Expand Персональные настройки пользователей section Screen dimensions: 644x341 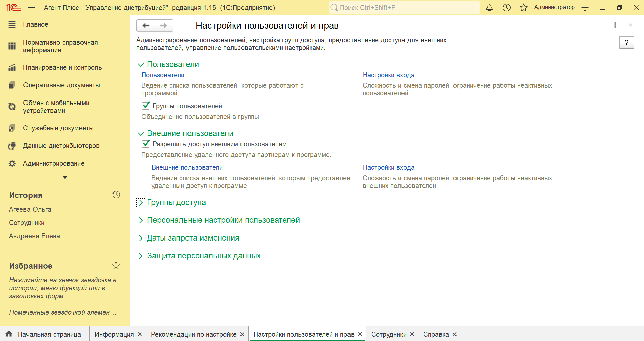[x=141, y=220]
